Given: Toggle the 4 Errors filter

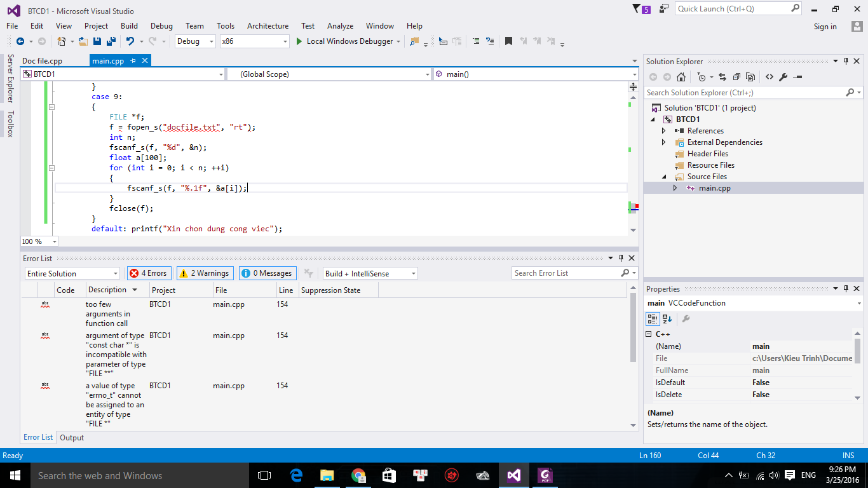Looking at the screenshot, I should (149, 273).
